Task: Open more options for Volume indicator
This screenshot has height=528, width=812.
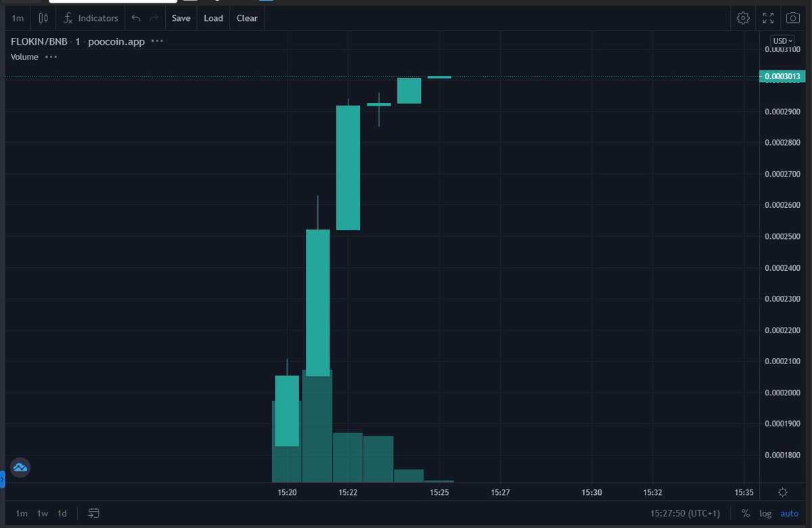Action: click(x=51, y=57)
